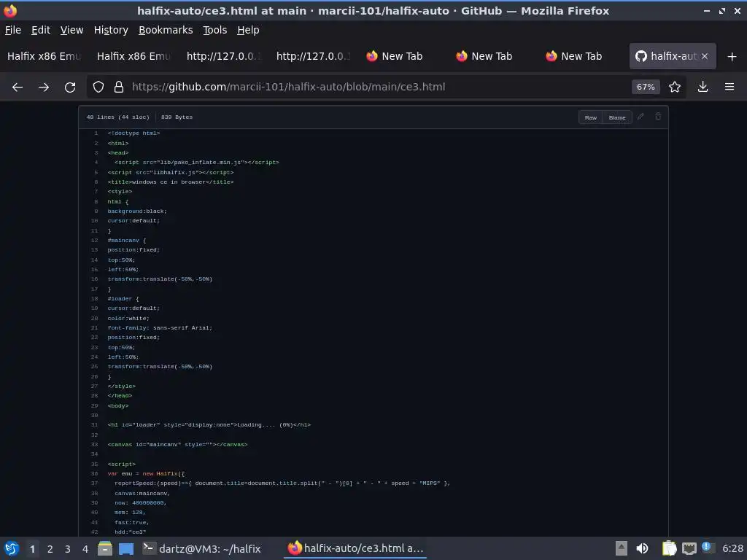Click the 6:28 clock
The height and width of the screenshot is (560, 747).
point(732,548)
